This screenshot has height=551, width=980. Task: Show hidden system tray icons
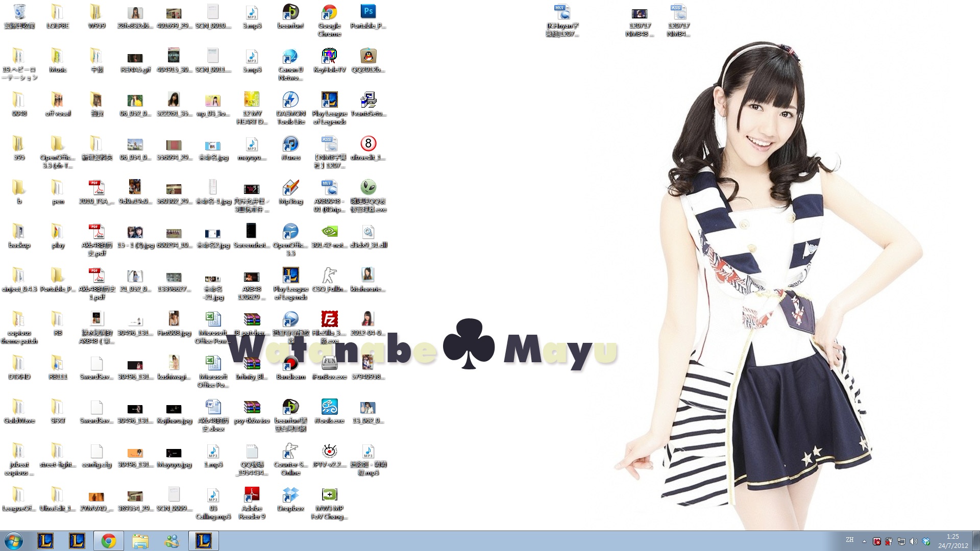click(x=864, y=541)
